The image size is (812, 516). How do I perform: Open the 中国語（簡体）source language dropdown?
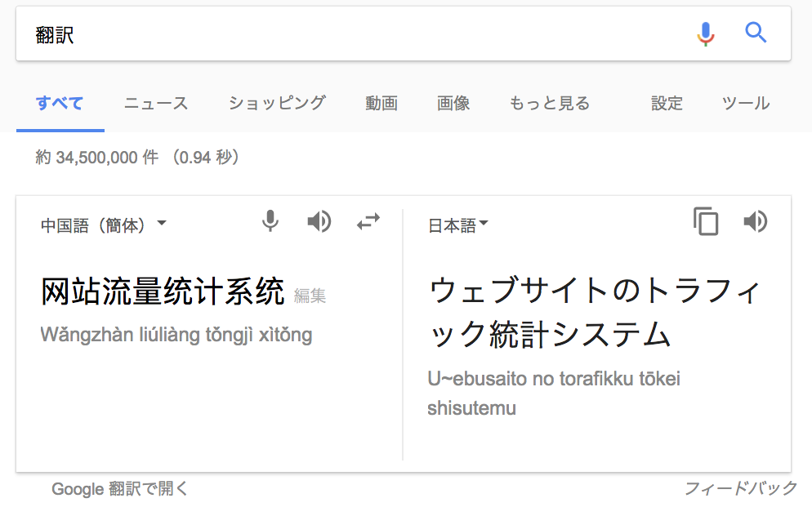click(104, 225)
